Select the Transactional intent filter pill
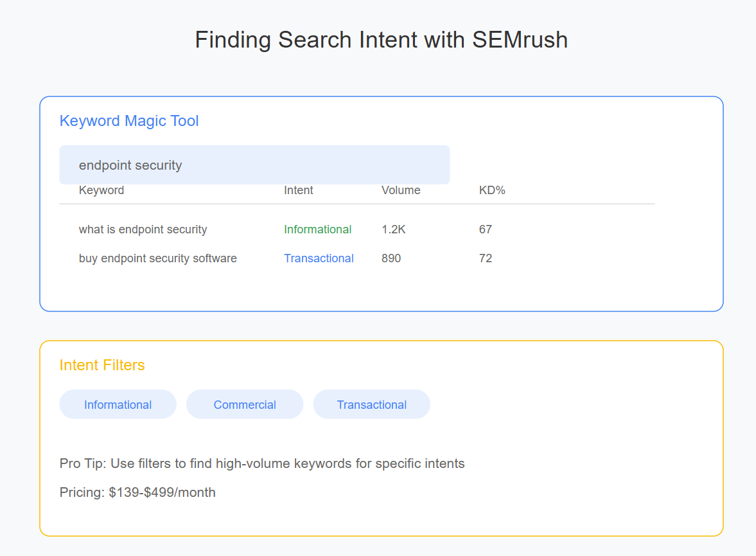756x556 pixels. 372,404
